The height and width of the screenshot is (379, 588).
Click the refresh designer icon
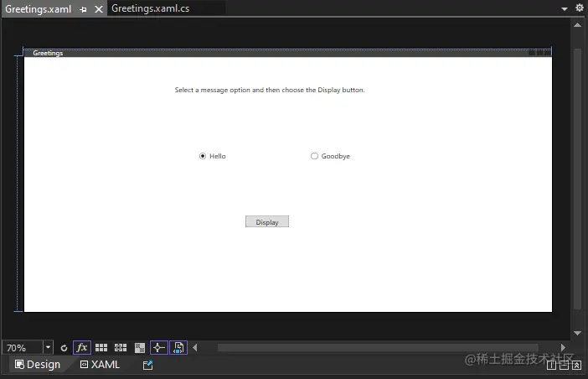[64, 348]
